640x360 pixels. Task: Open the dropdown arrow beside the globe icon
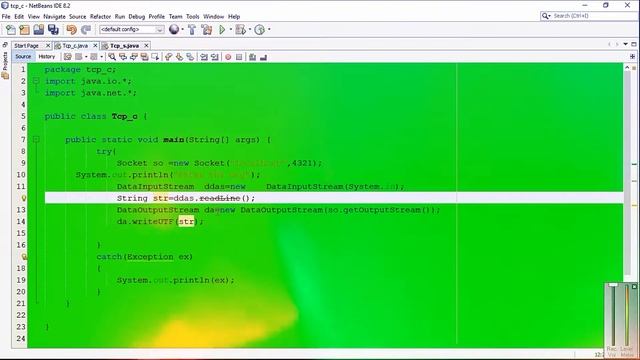pos(182,29)
